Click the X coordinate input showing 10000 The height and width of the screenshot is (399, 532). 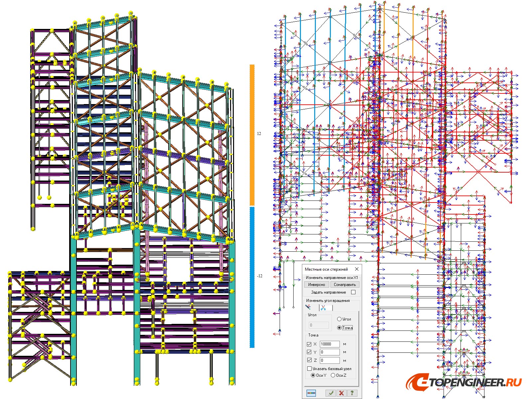330,344
